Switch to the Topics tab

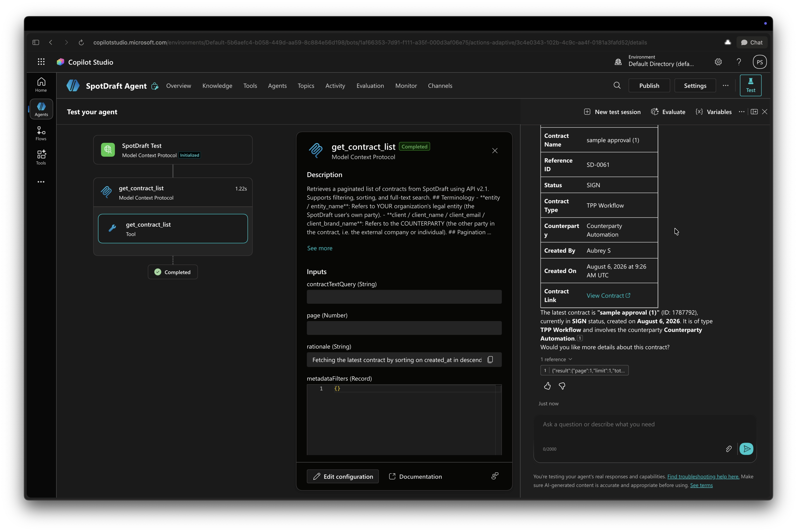306,86
